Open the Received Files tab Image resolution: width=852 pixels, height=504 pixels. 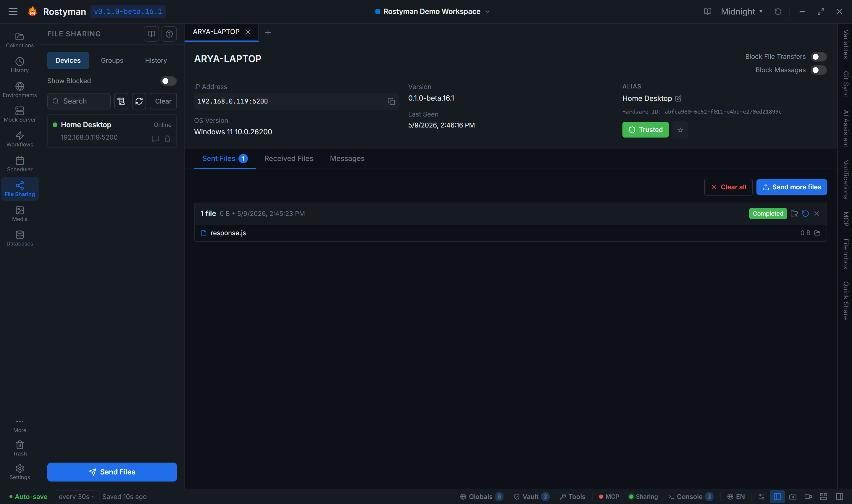(x=289, y=159)
